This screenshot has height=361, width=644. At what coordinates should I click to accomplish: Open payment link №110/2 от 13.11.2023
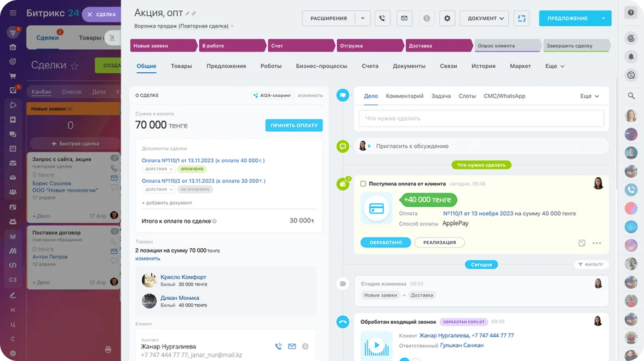click(203, 181)
